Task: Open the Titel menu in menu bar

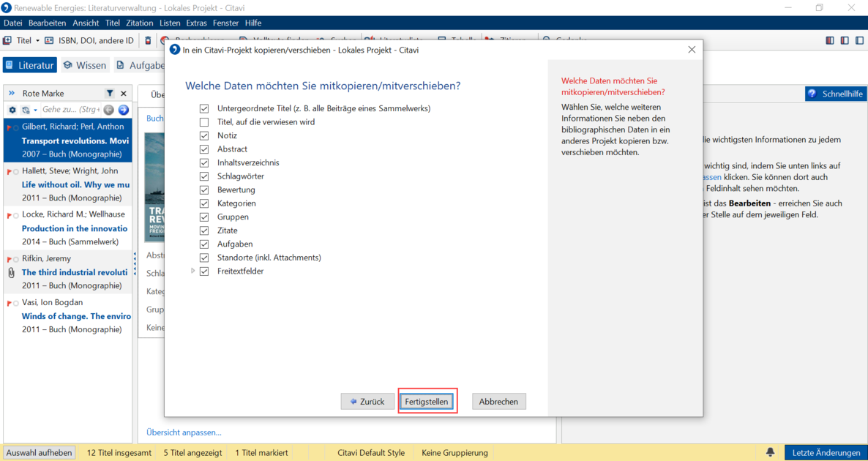Action: coord(113,23)
